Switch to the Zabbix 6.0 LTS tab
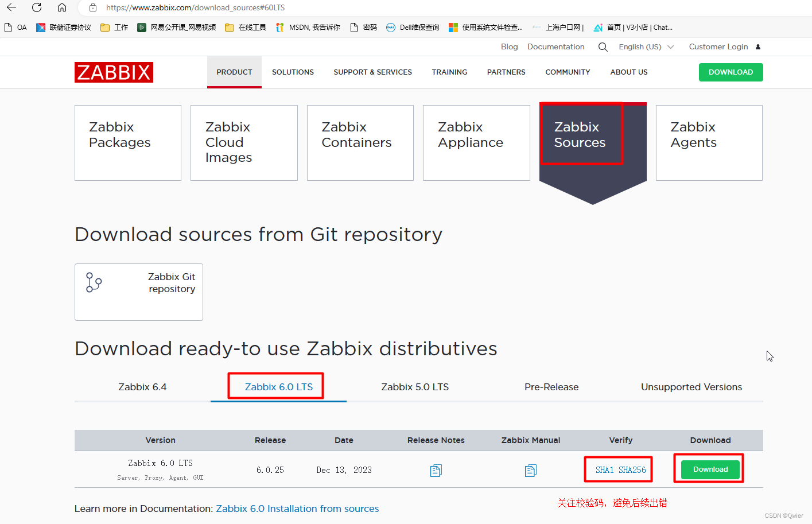This screenshot has width=812, height=524. tap(279, 387)
